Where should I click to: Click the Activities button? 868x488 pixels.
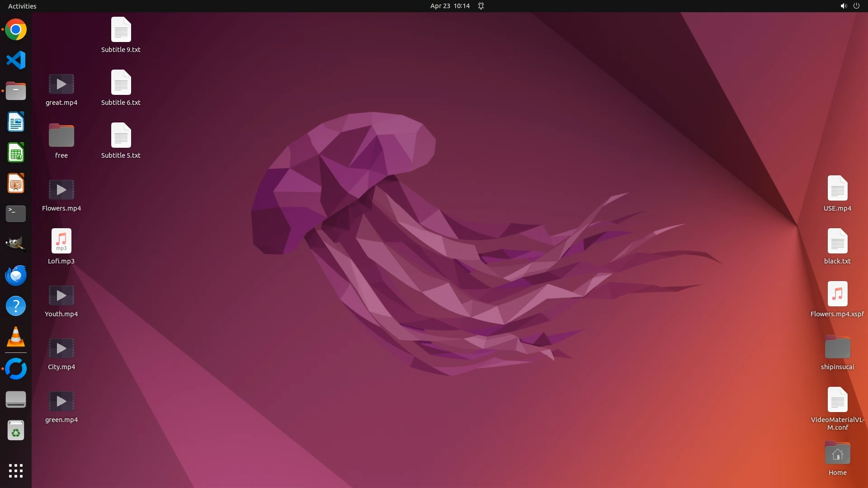pos(22,6)
